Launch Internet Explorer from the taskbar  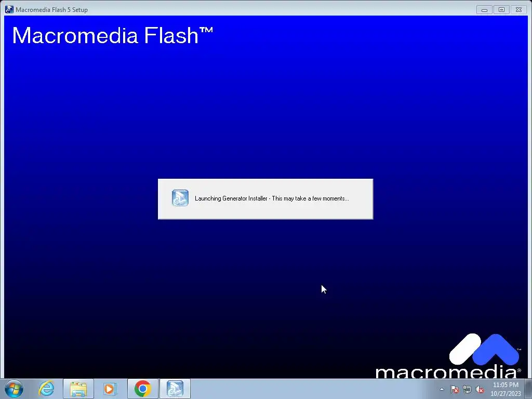click(46, 389)
